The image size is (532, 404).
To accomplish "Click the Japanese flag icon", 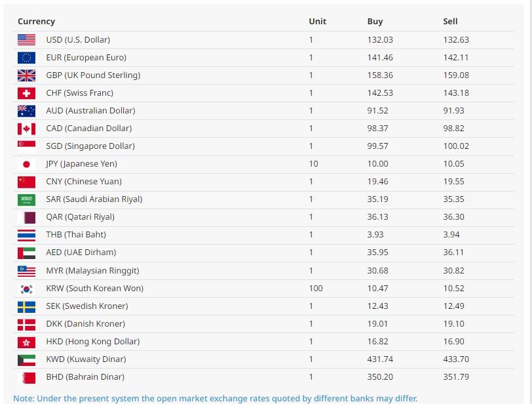I will pyautogui.click(x=26, y=165).
